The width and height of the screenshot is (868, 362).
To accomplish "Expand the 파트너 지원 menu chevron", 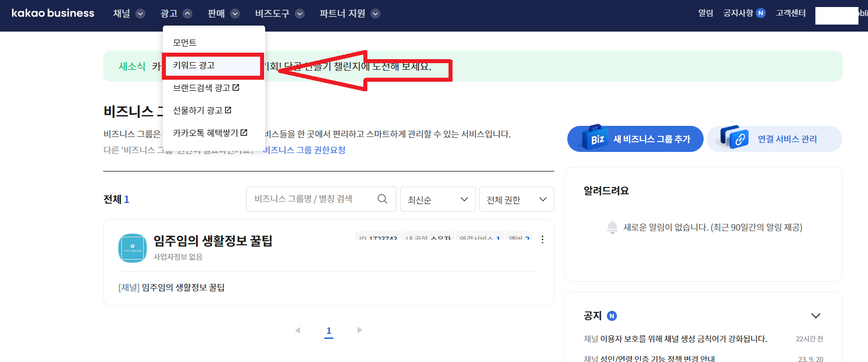I will tap(375, 14).
